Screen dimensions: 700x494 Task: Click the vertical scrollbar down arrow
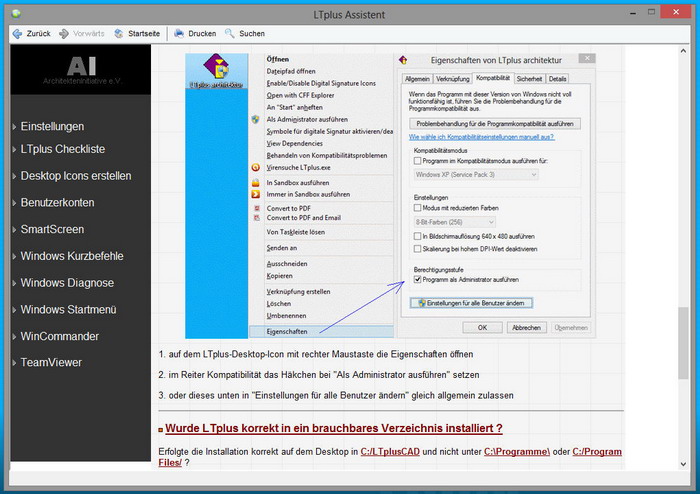point(683,464)
